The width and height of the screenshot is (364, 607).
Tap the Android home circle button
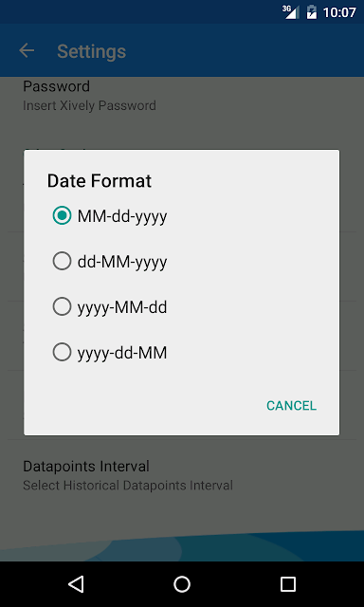pyautogui.click(x=182, y=584)
